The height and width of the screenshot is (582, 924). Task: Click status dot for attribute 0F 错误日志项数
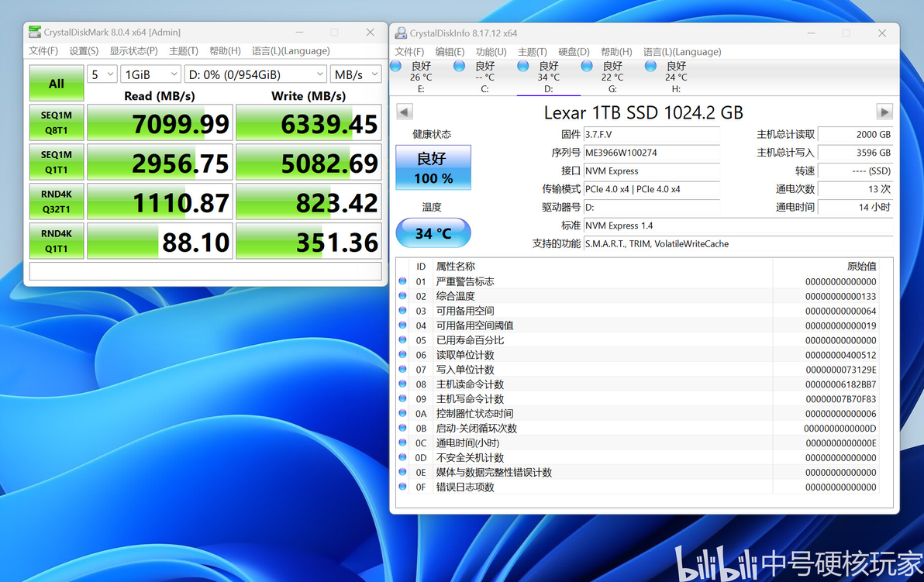coord(402,487)
